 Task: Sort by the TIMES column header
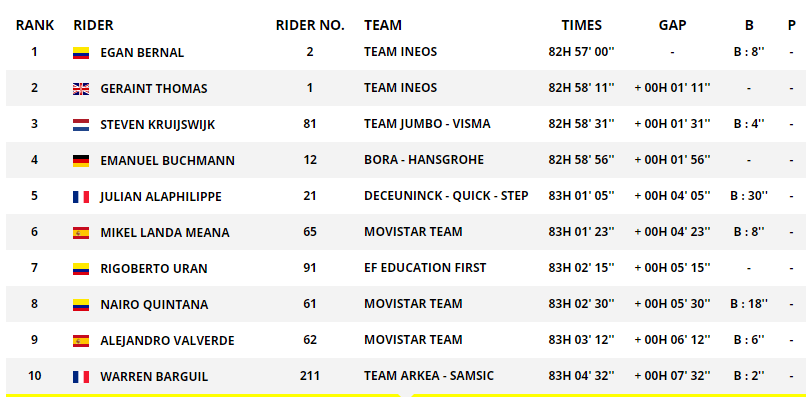click(x=582, y=25)
